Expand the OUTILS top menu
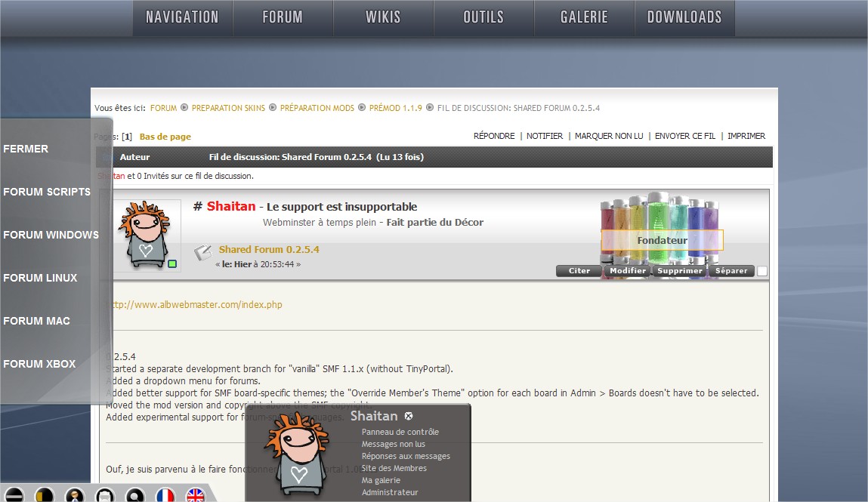Screen dimensions: 868x502 point(483,17)
